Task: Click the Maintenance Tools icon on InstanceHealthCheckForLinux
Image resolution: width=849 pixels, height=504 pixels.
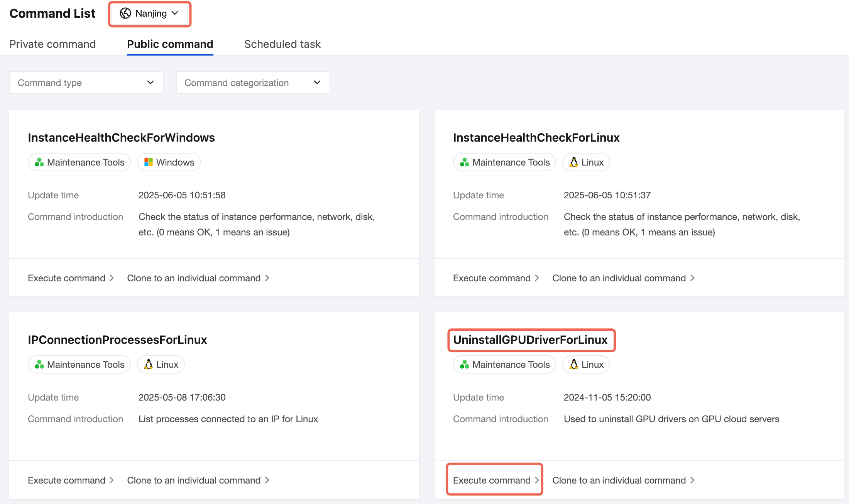Action: click(x=464, y=162)
